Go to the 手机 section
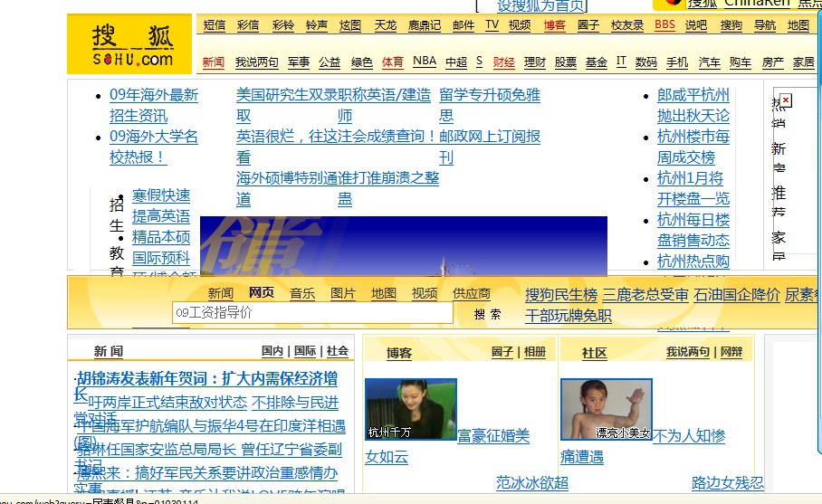 pyautogui.click(x=677, y=62)
